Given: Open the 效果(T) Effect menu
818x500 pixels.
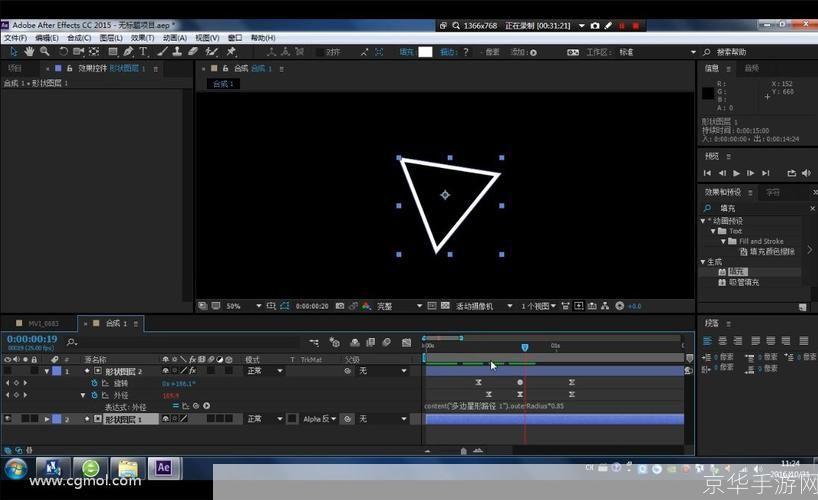Looking at the screenshot, I should click(142, 38).
